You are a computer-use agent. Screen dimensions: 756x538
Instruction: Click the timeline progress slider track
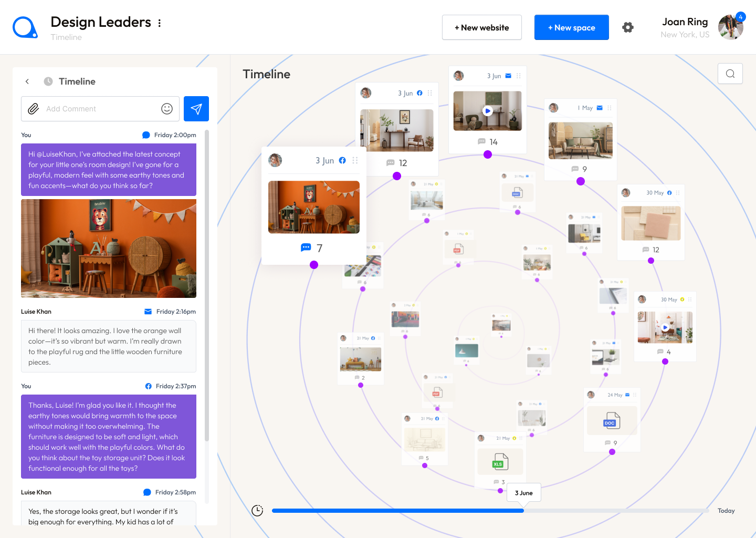(614, 511)
